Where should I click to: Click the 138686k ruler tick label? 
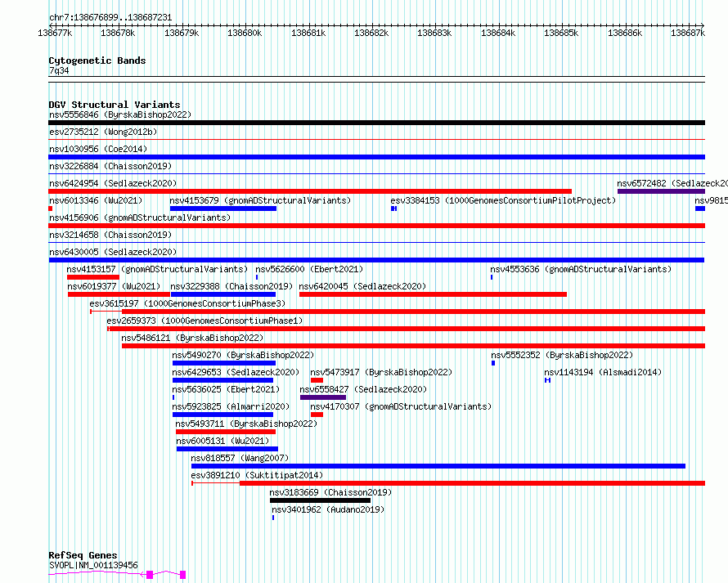[625, 33]
